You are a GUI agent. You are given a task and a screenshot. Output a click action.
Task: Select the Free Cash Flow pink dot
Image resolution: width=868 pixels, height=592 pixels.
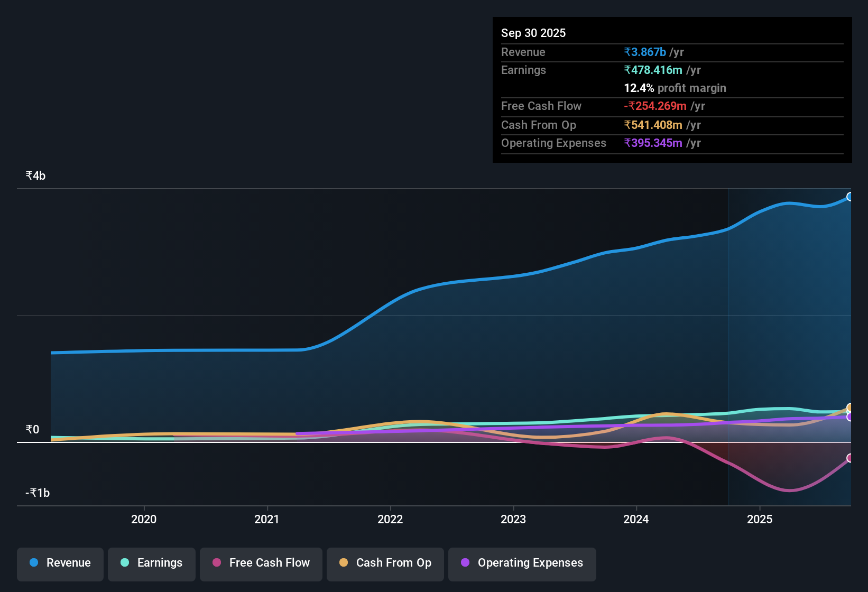[217, 563]
